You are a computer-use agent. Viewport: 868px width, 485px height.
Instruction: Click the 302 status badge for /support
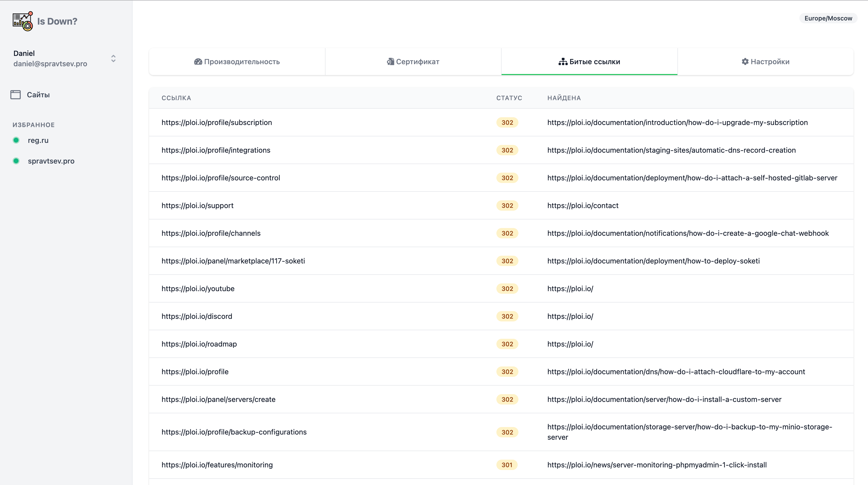point(507,205)
